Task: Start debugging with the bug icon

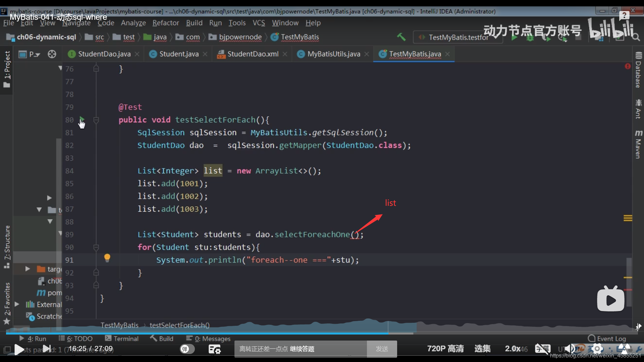Action: click(x=530, y=38)
